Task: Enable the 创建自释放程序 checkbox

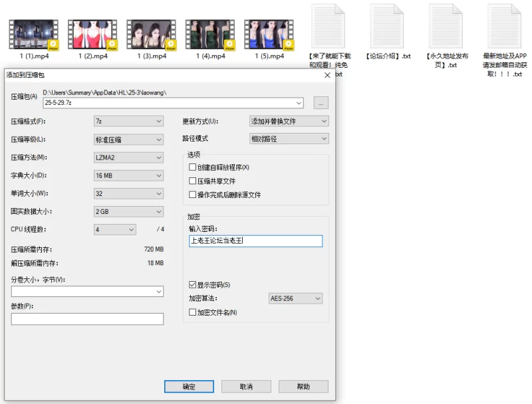Action: click(x=192, y=167)
